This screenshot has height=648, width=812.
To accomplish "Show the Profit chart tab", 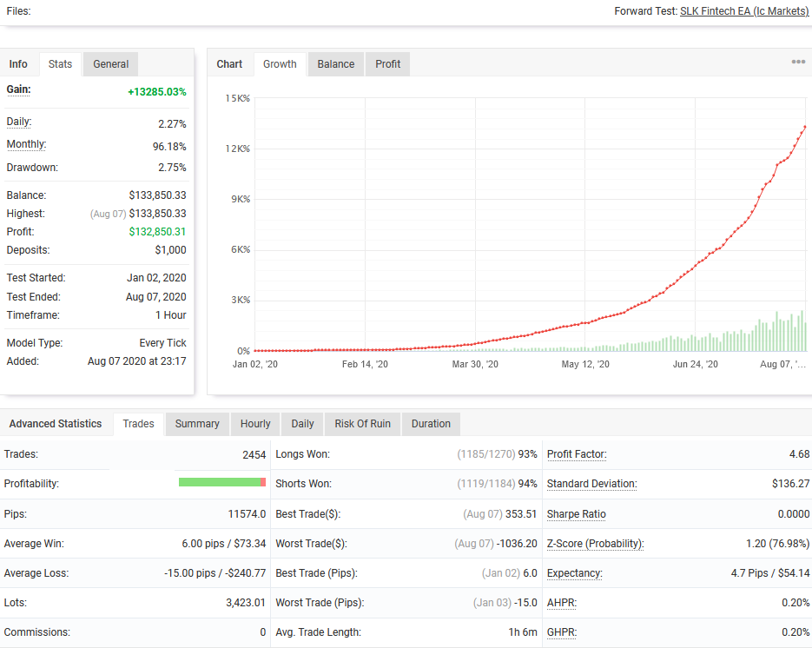I will coord(388,64).
